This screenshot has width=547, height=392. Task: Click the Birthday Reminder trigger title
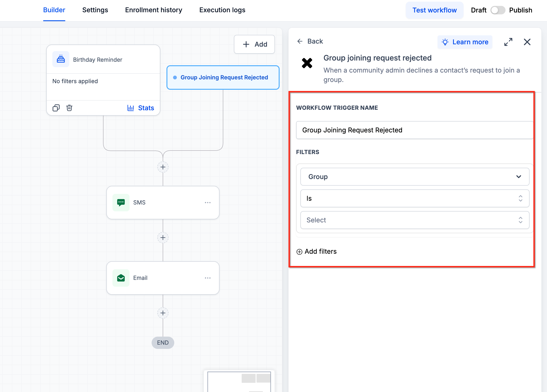pos(98,60)
